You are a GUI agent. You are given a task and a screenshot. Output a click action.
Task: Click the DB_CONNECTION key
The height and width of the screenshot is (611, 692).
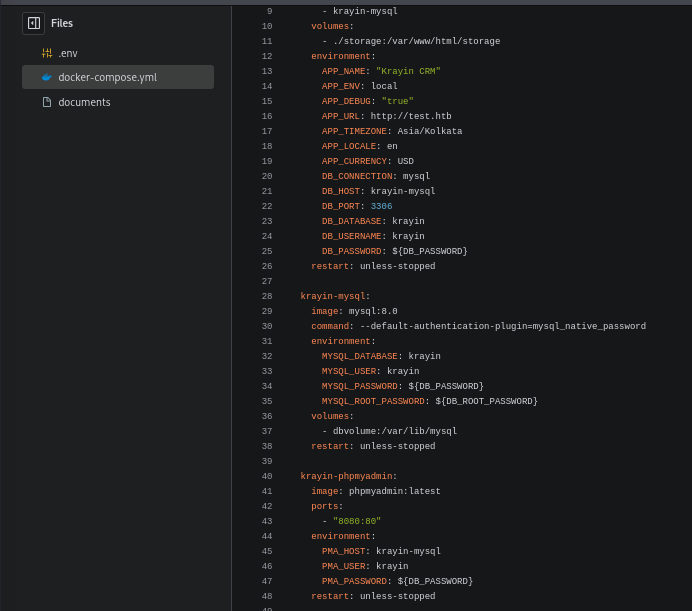[357, 176]
